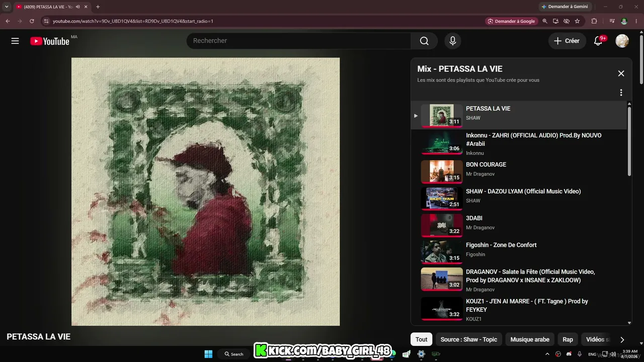Play Inkonnu - ZAHRI thumbnail
The image size is (644, 362).
(442, 143)
